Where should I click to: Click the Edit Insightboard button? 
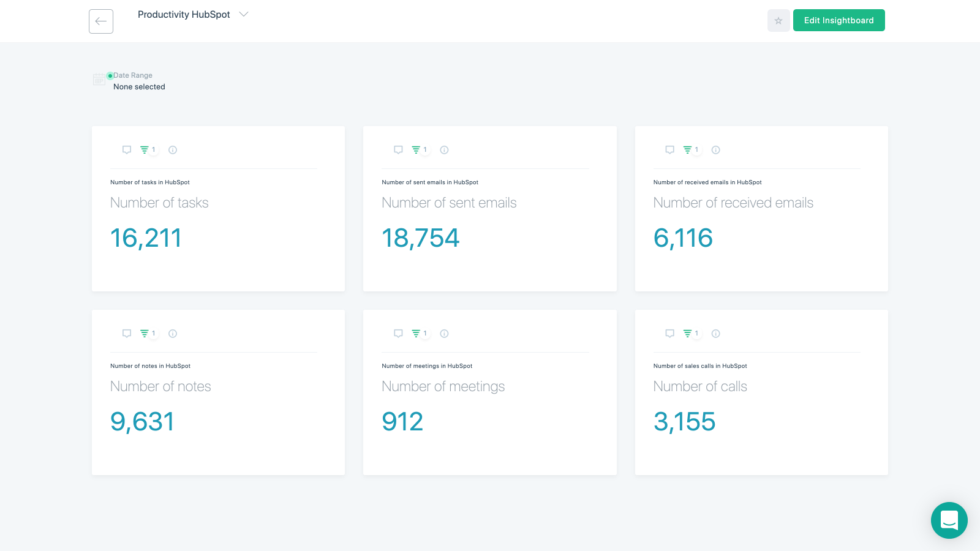[x=839, y=20]
